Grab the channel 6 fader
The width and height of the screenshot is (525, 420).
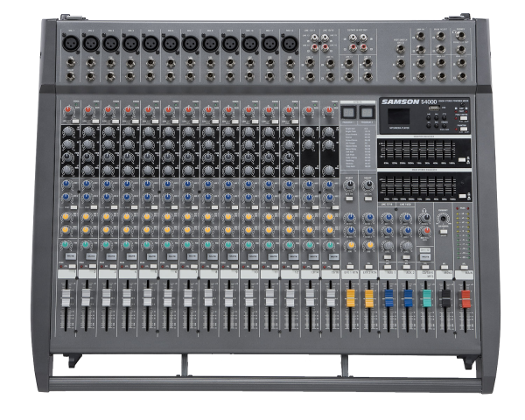[x=167, y=297]
